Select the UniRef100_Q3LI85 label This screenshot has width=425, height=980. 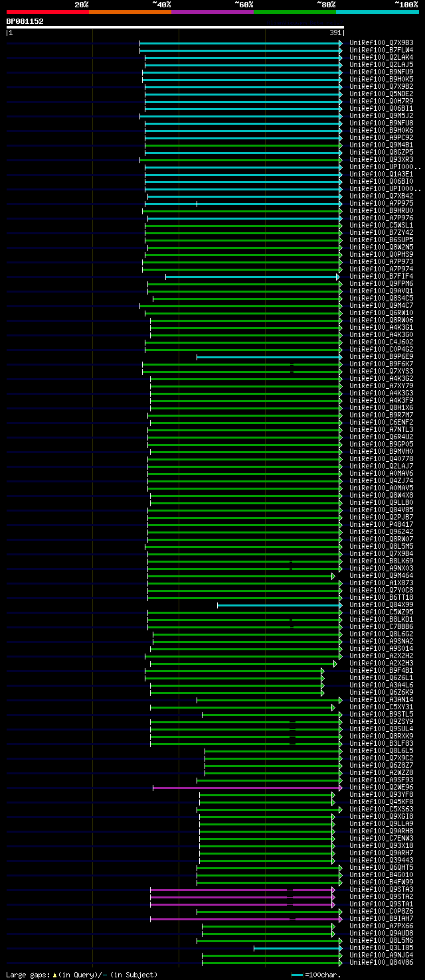coord(381,947)
